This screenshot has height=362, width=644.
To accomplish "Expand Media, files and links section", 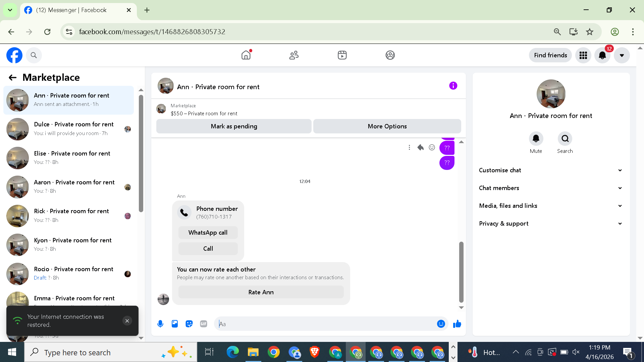I will click(551, 206).
